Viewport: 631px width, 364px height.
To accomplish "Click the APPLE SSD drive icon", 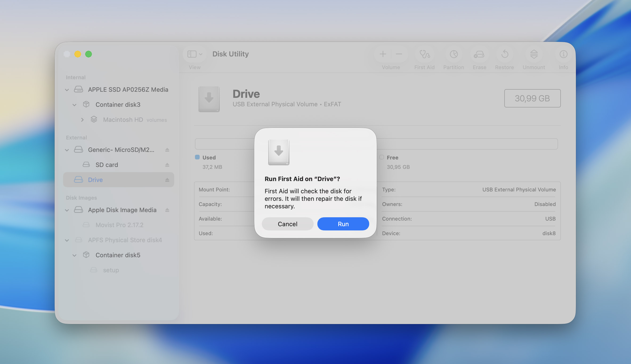I will [78, 89].
